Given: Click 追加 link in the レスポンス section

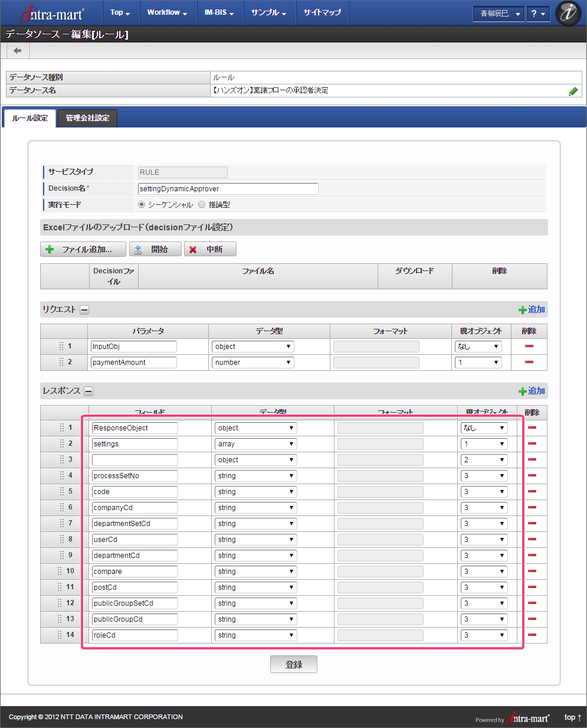Looking at the screenshot, I should click(532, 391).
